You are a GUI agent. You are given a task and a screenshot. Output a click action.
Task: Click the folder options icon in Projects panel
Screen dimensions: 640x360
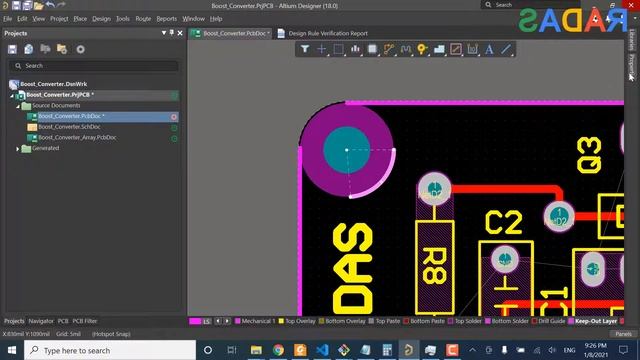[62, 49]
